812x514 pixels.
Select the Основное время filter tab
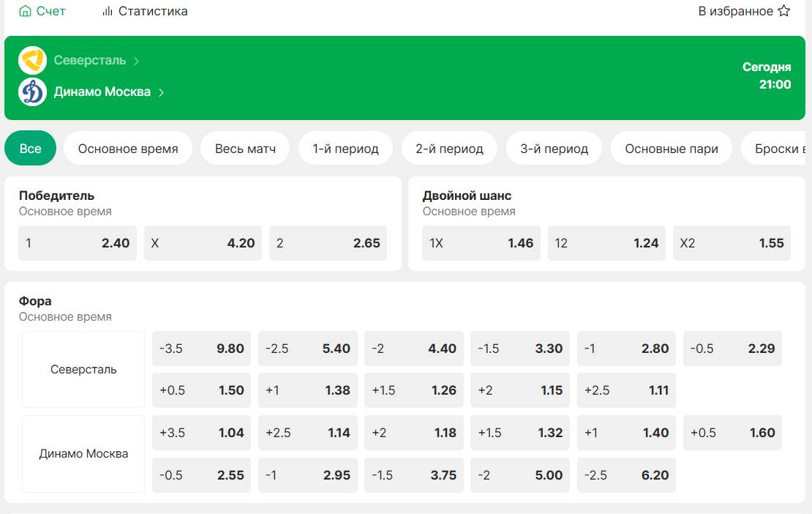[128, 149]
